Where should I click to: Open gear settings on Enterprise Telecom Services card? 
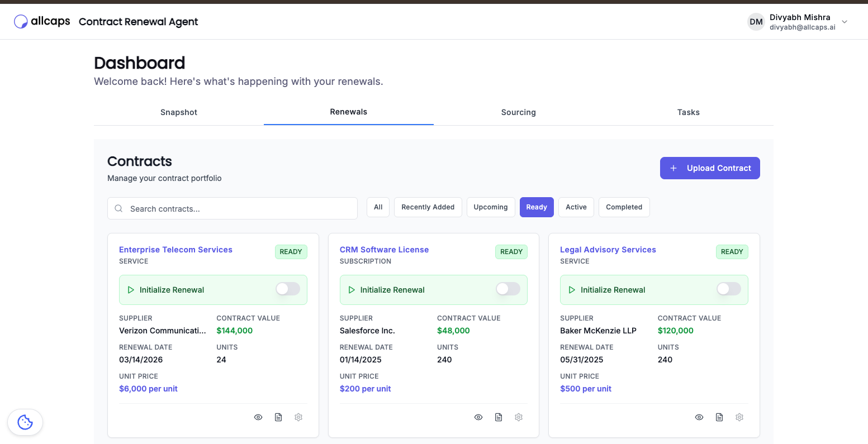coord(298,417)
